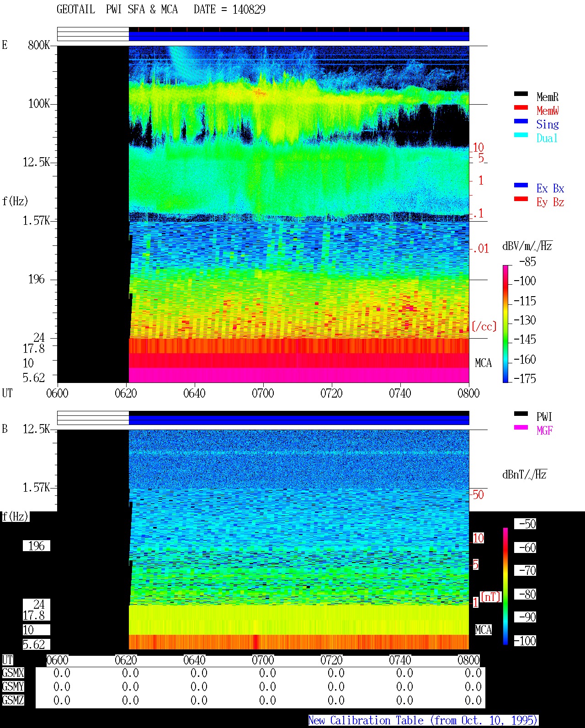585x728 pixels.
Task: Click the '0740' time tick under the E panel
Action: pos(400,393)
